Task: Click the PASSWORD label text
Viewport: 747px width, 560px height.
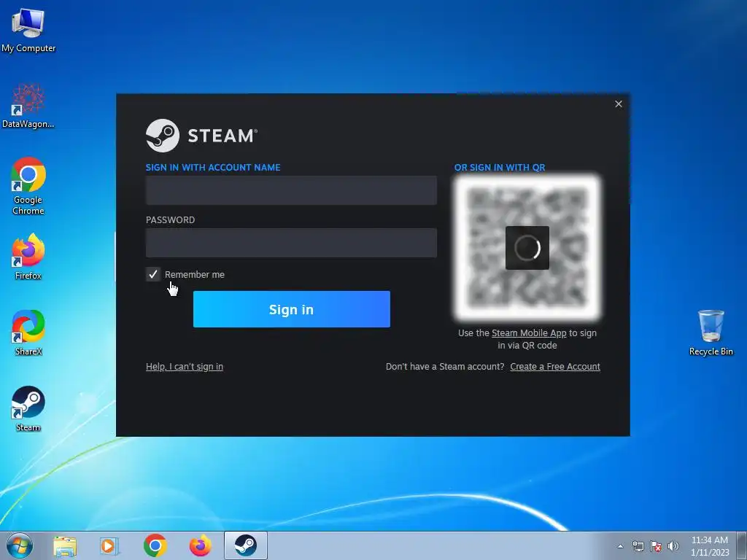Action: pos(170,220)
